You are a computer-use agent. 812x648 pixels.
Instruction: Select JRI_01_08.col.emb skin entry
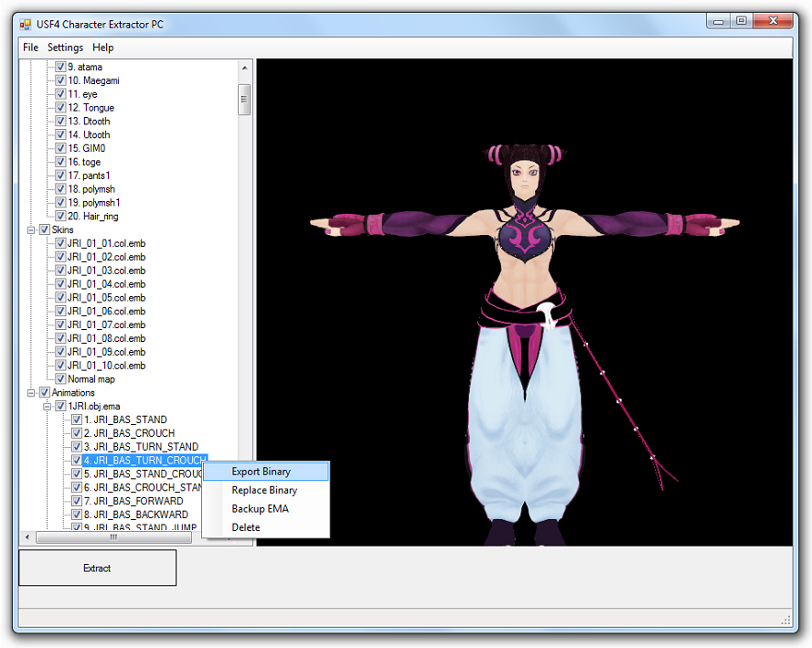107,338
